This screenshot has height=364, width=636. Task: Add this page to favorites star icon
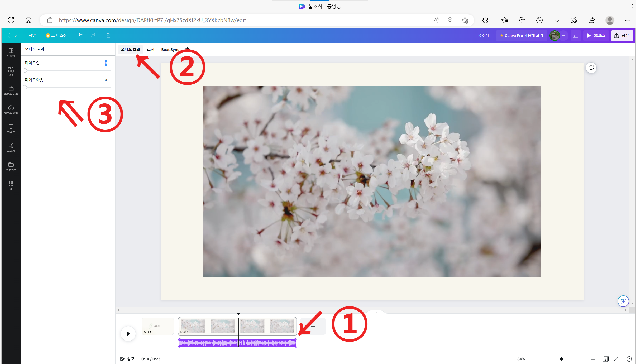[x=465, y=20]
